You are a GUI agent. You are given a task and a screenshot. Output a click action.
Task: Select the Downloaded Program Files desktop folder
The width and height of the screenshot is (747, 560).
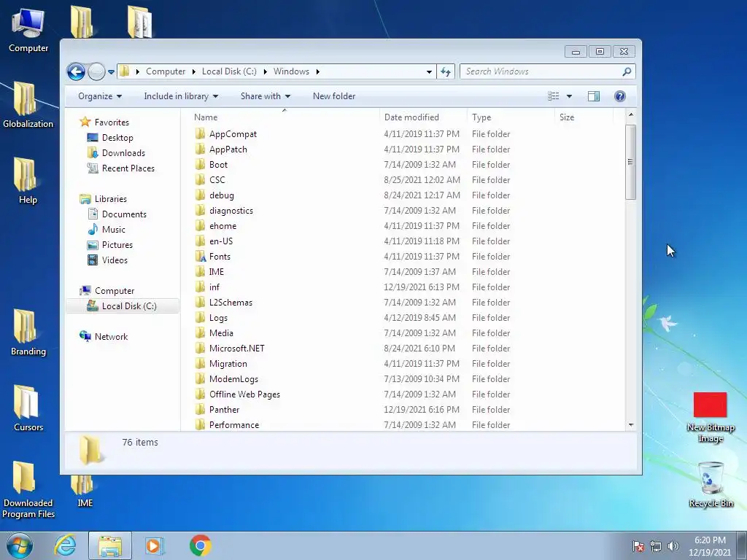click(x=28, y=489)
